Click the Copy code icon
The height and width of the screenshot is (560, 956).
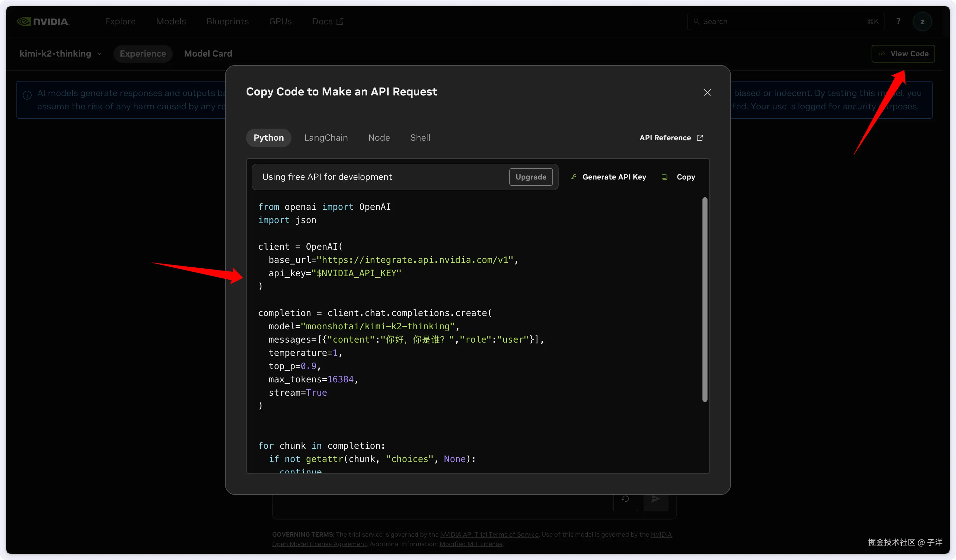coord(664,177)
